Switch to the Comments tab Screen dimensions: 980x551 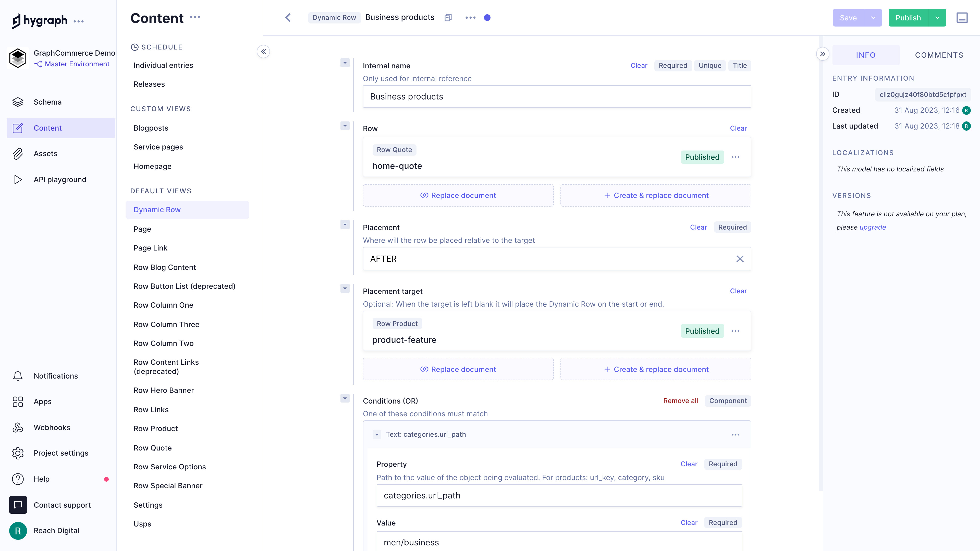click(x=939, y=55)
